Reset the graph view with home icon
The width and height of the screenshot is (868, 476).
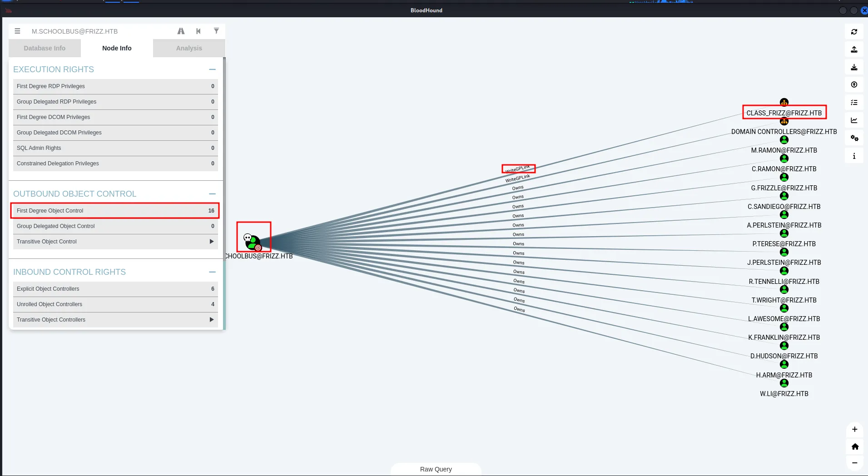(x=854, y=446)
